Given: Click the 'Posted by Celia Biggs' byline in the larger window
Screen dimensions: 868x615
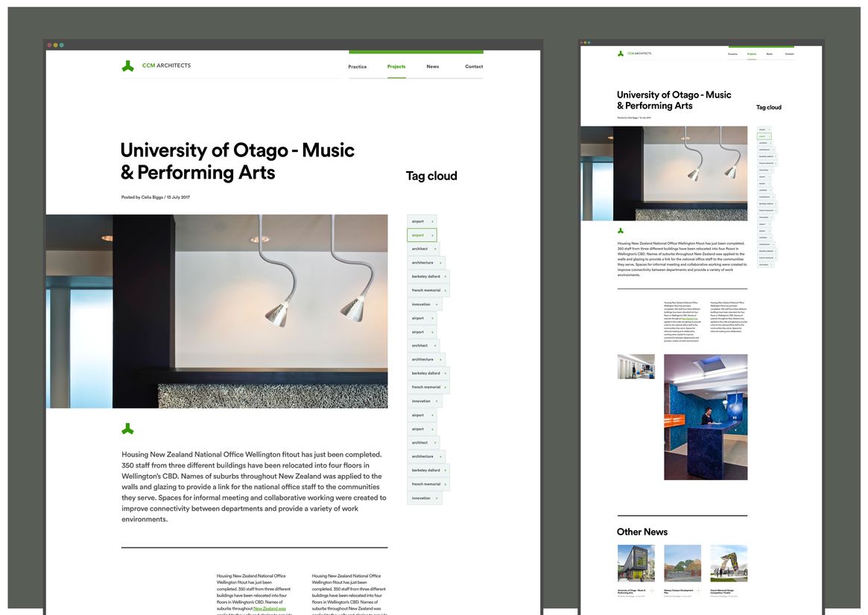Looking at the screenshot, I should coord(141,197).
